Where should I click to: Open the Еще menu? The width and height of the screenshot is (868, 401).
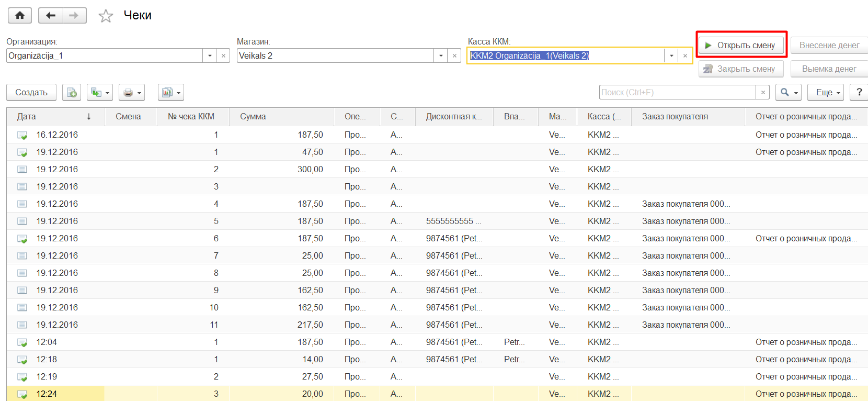826,93
